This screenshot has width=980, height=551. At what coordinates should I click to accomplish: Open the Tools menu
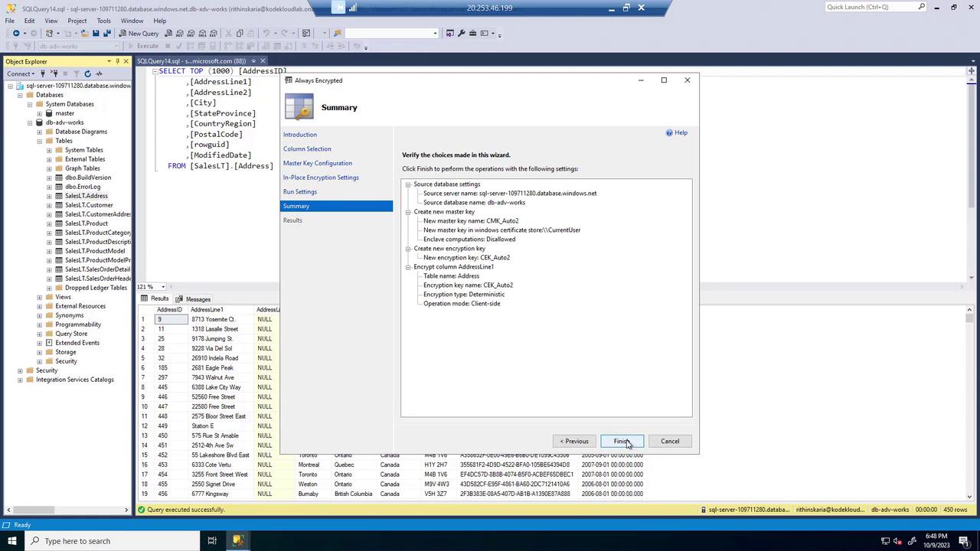click(104, 21)
